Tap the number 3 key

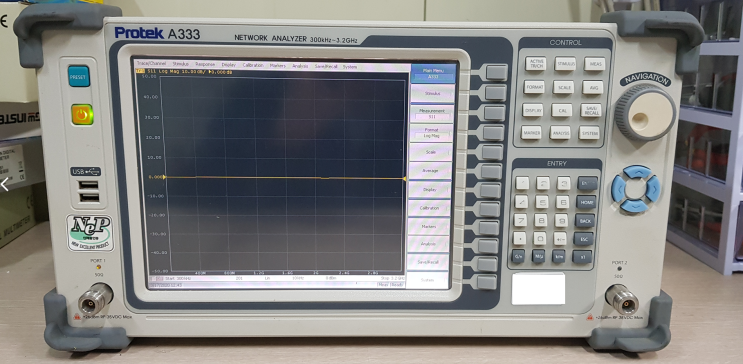[563, 183]
